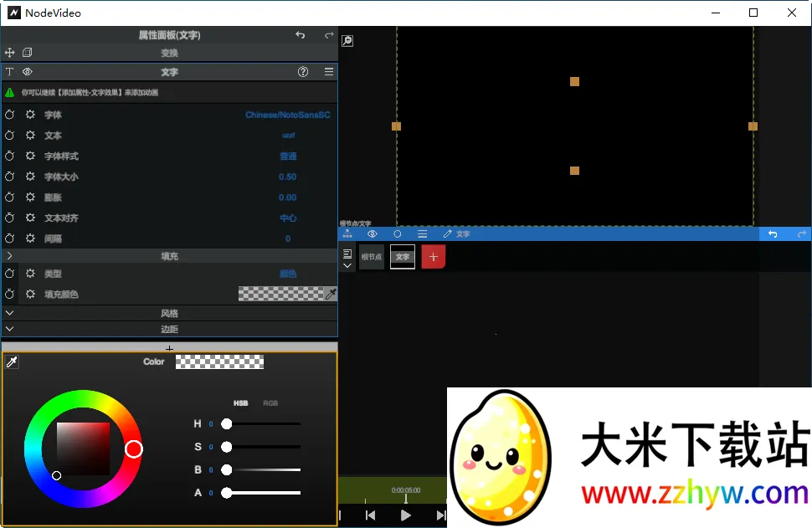This screenshot has width=812, height=528.
Task: Expand the 风格 section
Action: [x=10, y=313]
